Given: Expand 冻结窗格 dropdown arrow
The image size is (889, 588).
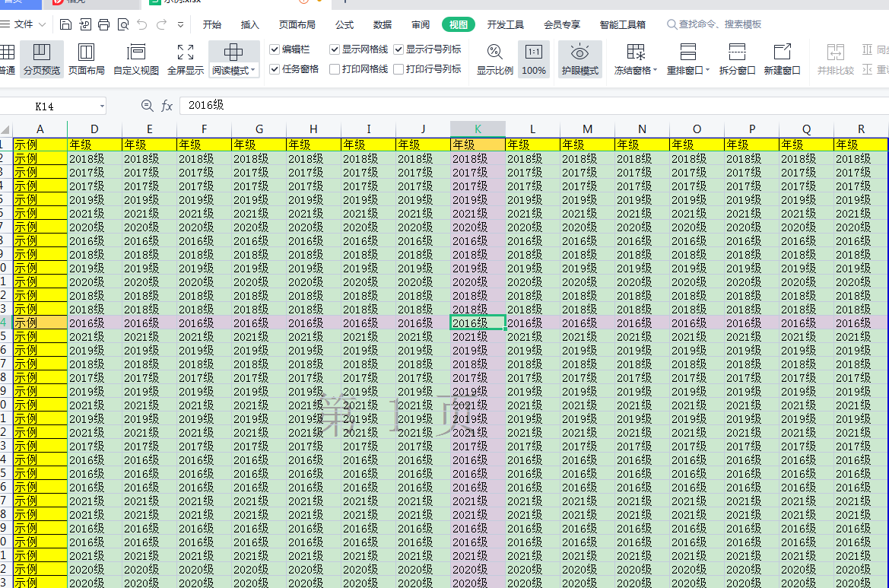Looking at the screenshot, I should point(655,70).
